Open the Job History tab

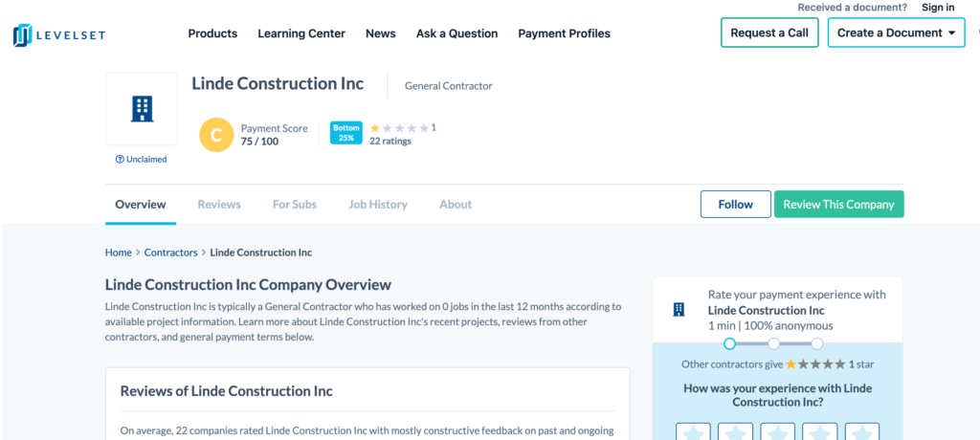pyautogui.click(x=378, y=205)
